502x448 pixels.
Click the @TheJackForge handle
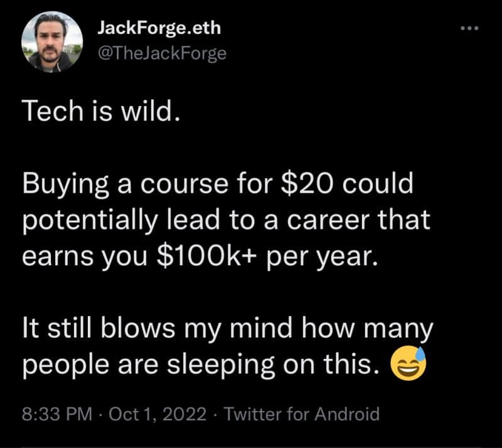click(162, 53)
